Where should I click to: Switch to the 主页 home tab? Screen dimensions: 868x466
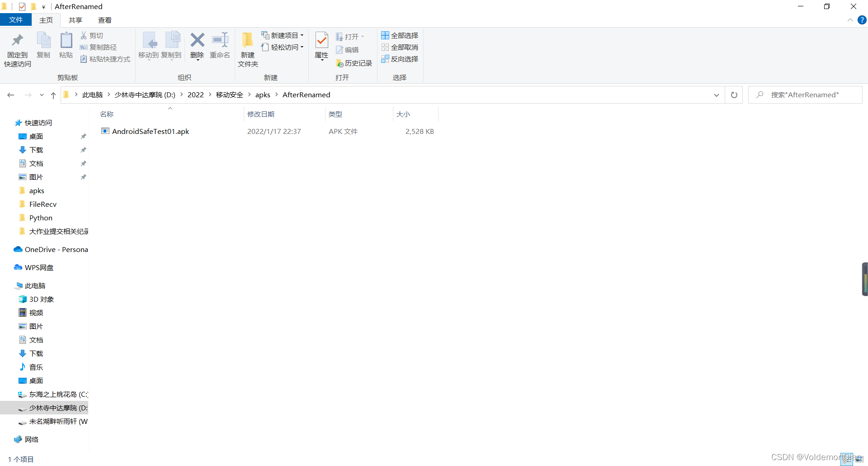pos(46,20)
